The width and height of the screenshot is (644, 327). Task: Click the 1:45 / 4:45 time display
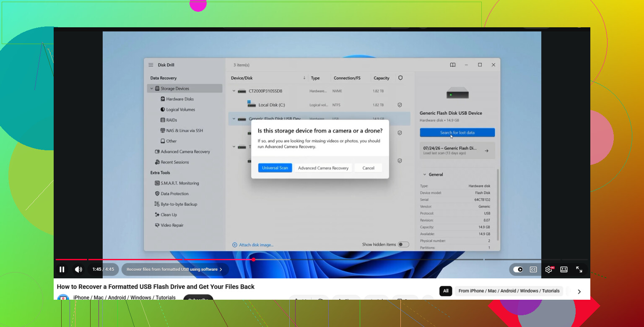click(x=103, y=269)
